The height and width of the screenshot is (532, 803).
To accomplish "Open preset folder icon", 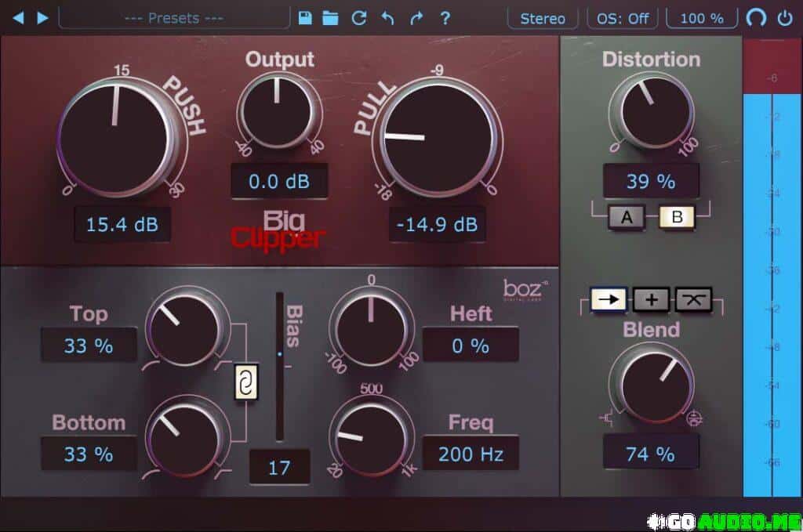I will point(330,19).
